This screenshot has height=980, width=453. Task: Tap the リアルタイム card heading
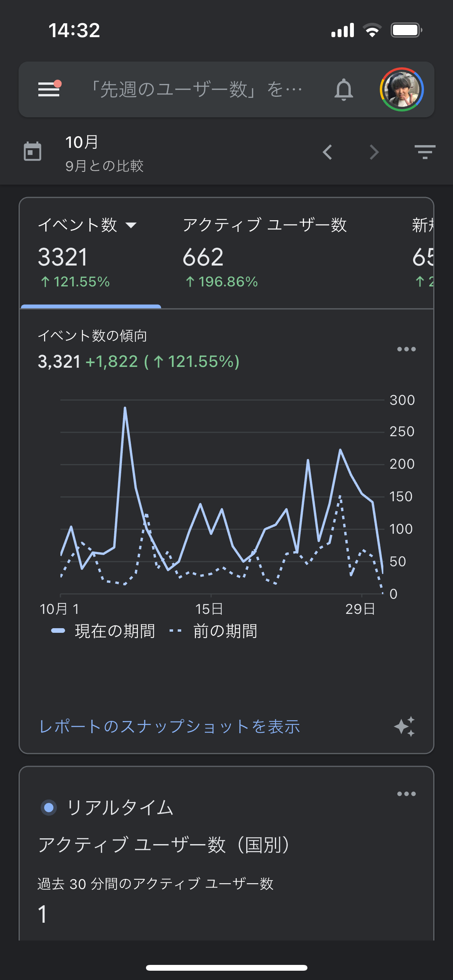tap(120, 808)
